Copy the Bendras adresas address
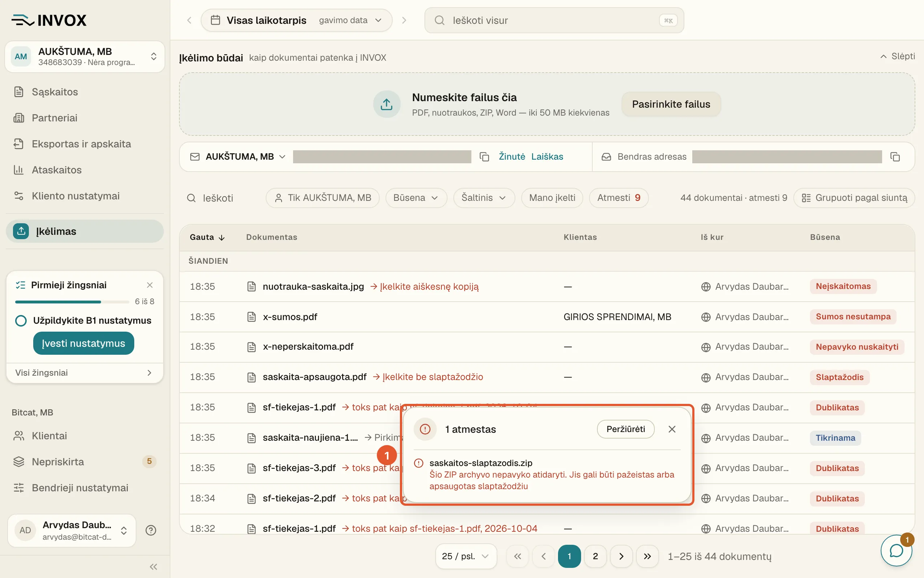This screenshot has height=578, width=924. click(895, 157)
